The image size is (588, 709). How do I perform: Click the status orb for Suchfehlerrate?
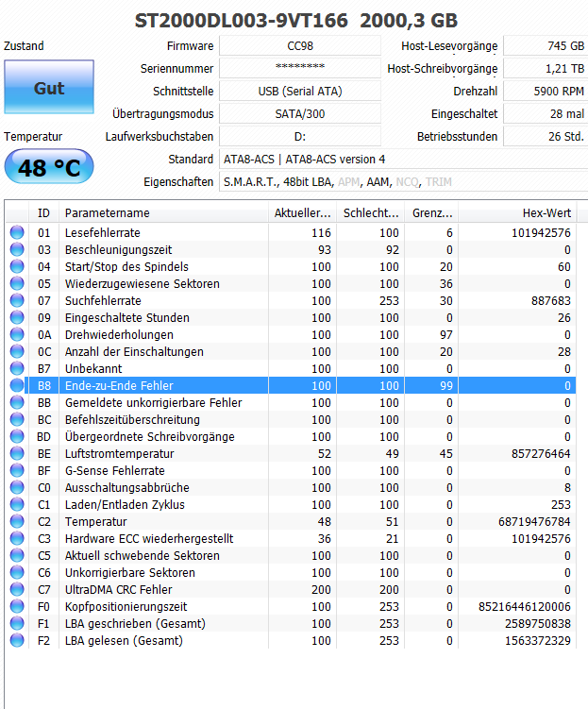point(17,300)
